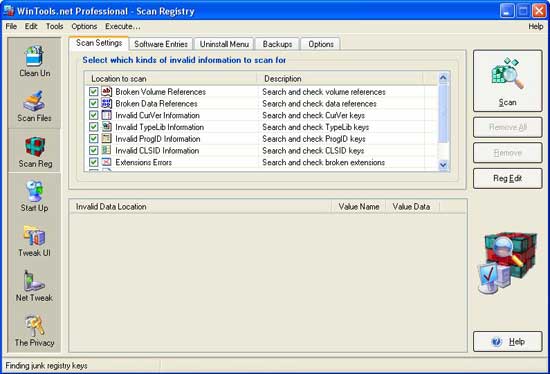Click the Help button at bottom right
This screenshot has height=374, width=550.
coord(508,341)
